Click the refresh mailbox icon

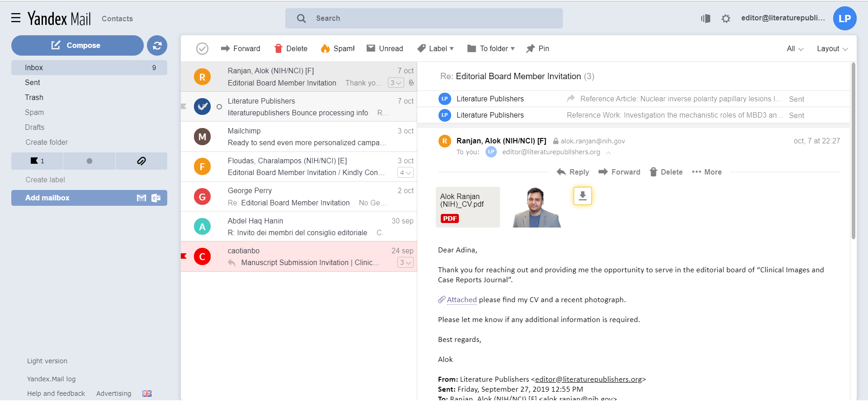(x=157, y=46)
